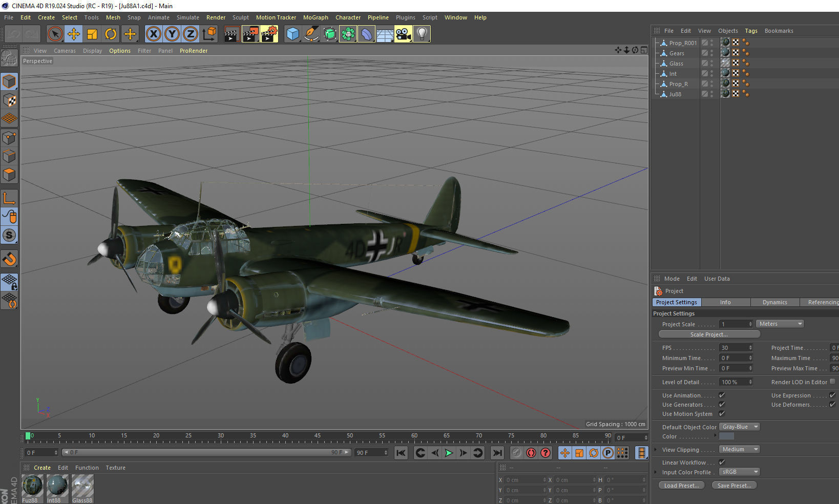
Task: Open the Edit Render Settings icon
Action: click(x=269, y=34)
